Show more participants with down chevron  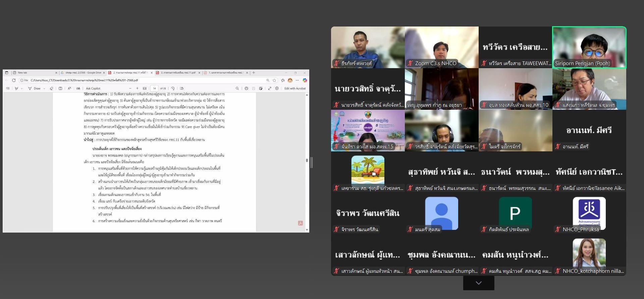pyautogui.click(x=479, y=283)
